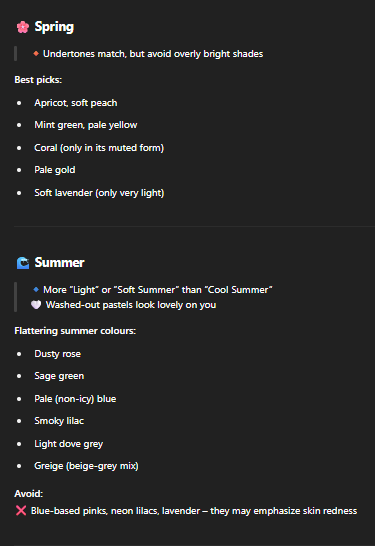Viewport: 375px width, 546px height.
Task: Click the bullet next to Dusty rose
Action: click(x=19, y=354)
